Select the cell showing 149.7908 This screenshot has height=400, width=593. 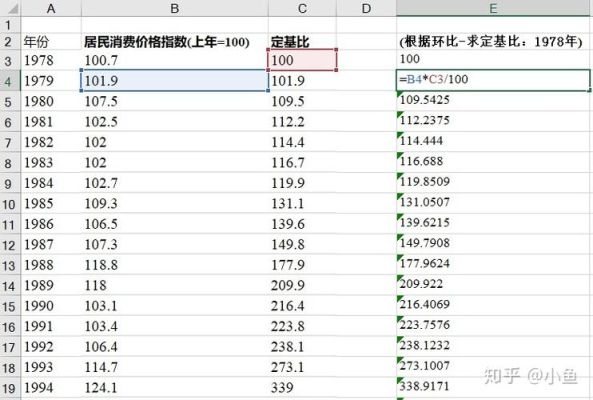[493, 243]
